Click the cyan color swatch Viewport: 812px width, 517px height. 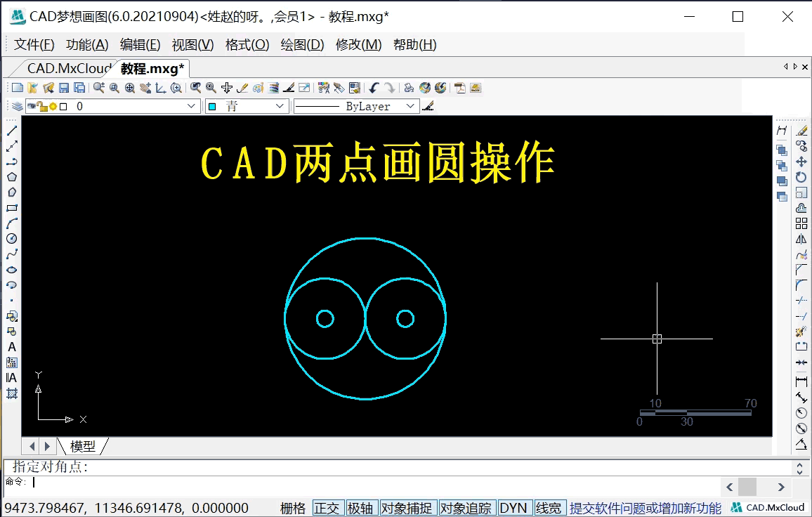pos(212,107)
